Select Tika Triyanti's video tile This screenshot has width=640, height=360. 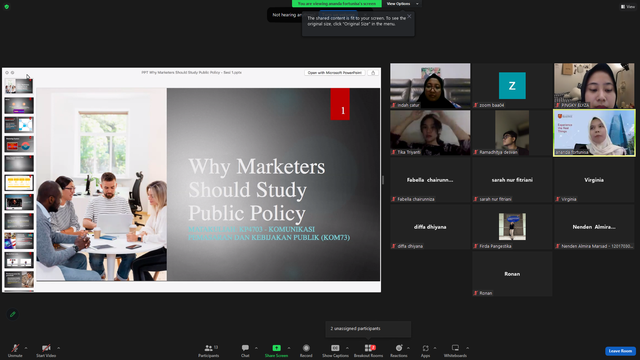pyautogui.click(x=430, y=133)
